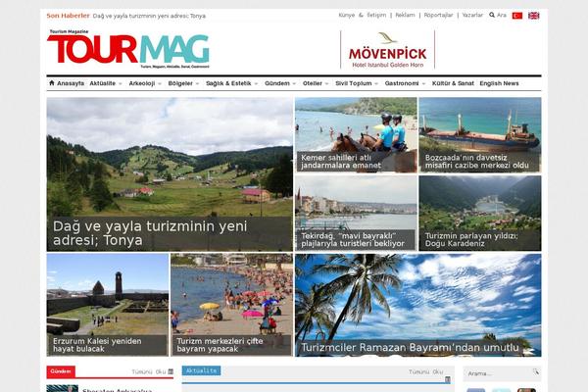Click the Son Haberler label
The image size is (588, 392).
[x=68, y=16]
